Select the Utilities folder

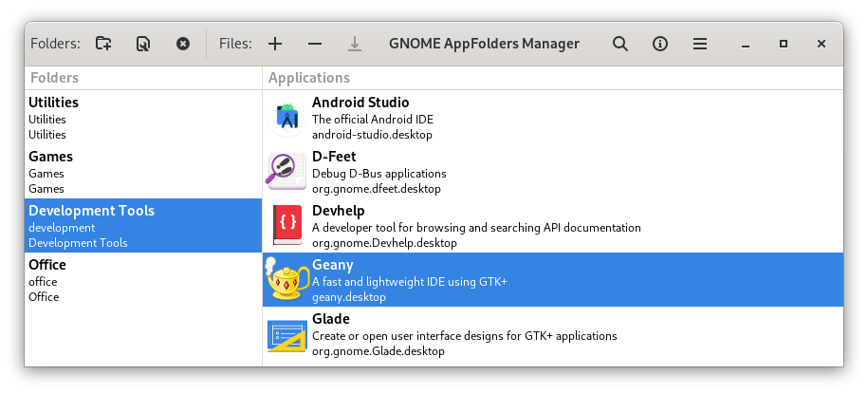point(143,118)
